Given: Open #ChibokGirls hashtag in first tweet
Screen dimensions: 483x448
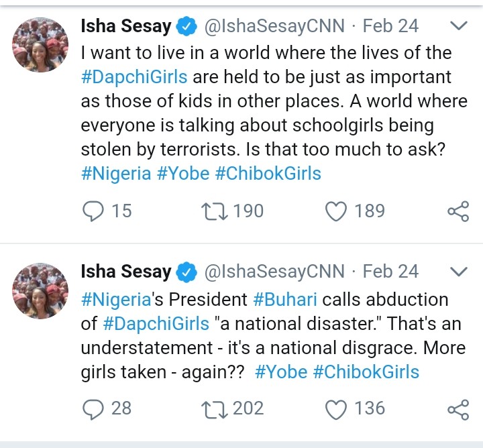Looking at the screenshot, I should coord(268,173).
